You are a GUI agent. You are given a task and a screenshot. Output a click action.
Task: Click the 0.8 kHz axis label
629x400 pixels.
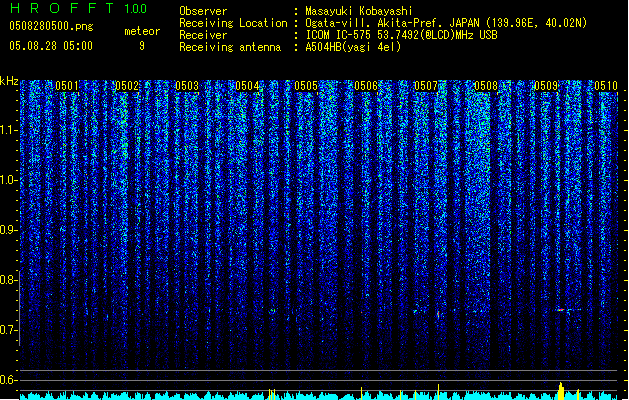(x=9, y=280)
